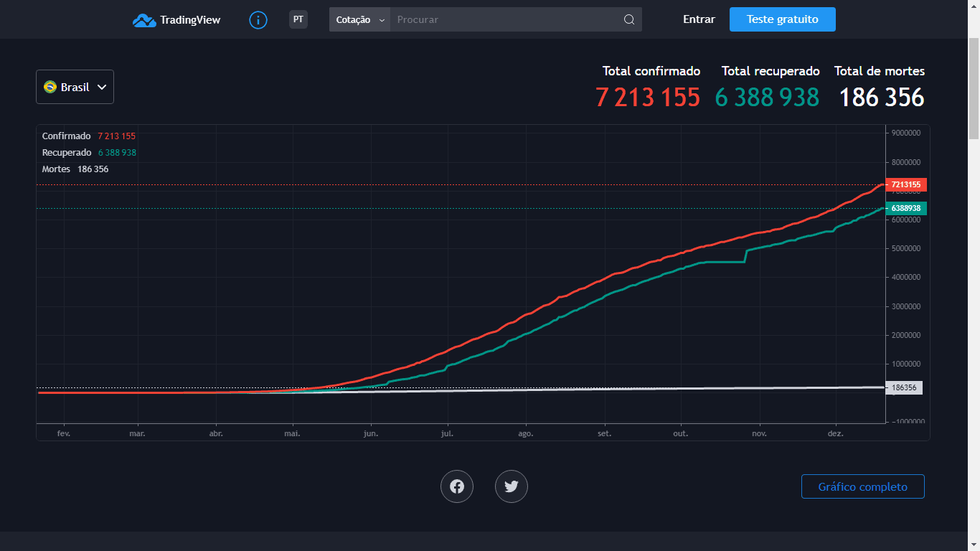Expand the Cotação search type dropdown
Screen dimensions: 980x551
point(359,20)
